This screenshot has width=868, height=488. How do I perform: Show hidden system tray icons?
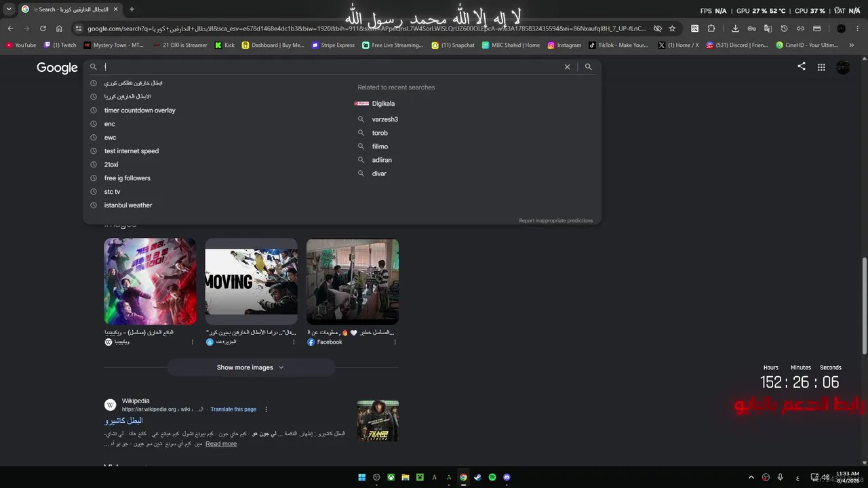(751, 477)
